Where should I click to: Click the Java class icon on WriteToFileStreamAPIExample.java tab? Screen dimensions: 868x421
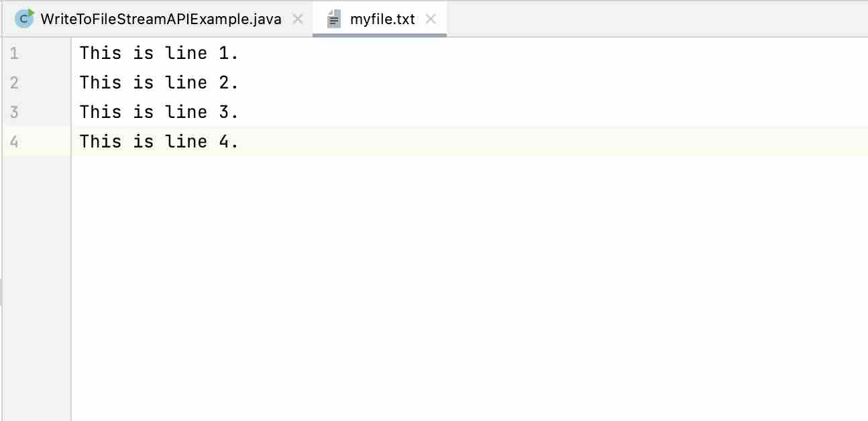click(25, 19)
